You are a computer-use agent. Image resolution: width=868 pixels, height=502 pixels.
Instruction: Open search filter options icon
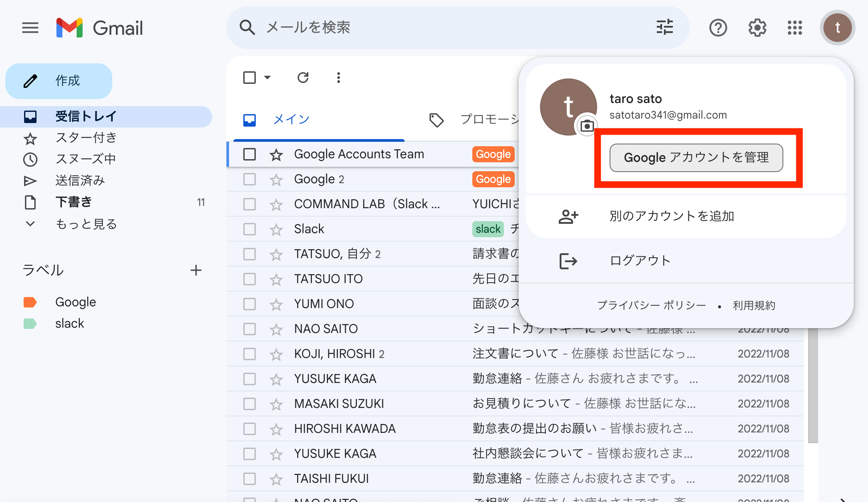(665, 27)
